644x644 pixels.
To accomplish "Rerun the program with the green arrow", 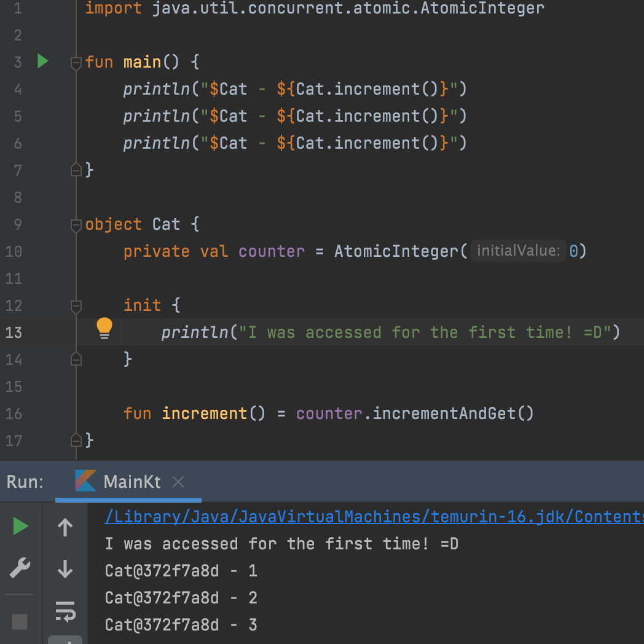I will pos(20,526).
